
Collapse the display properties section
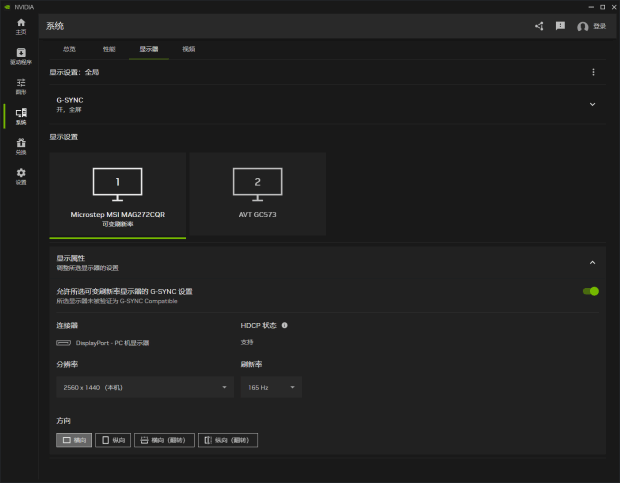pos(592,262)
